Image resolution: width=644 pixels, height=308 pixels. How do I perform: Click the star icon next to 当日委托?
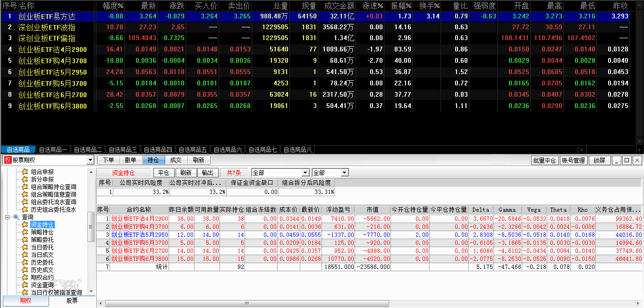pos(25,247)
